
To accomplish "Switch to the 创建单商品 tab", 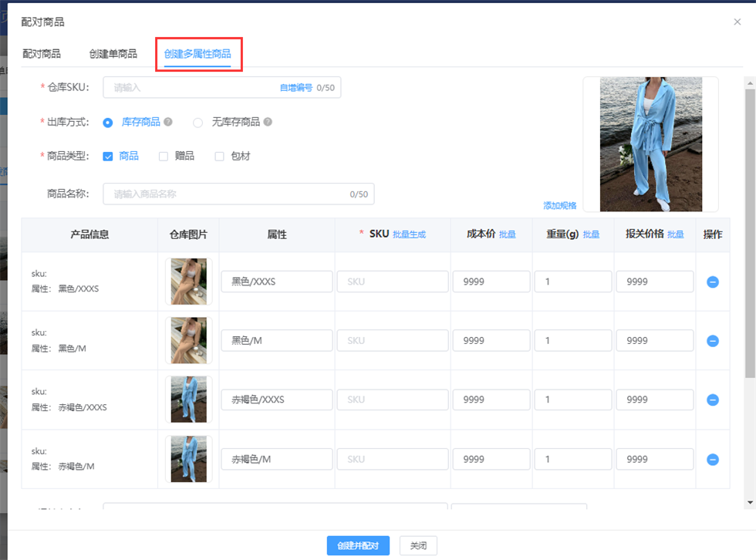I will click(113, 53).
